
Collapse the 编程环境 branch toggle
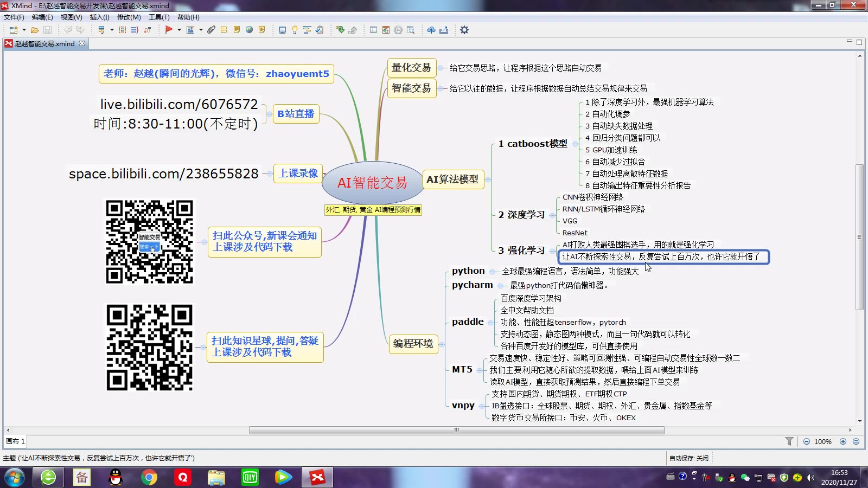click(442, 344)
